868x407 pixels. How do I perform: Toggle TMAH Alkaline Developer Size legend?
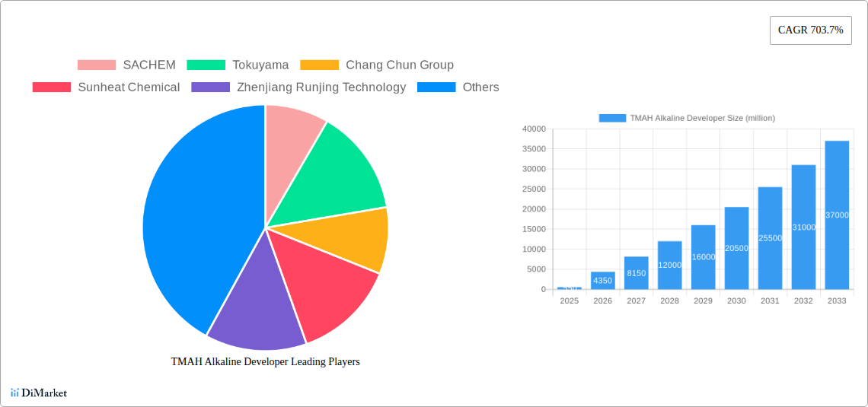(x=687, y=118)
